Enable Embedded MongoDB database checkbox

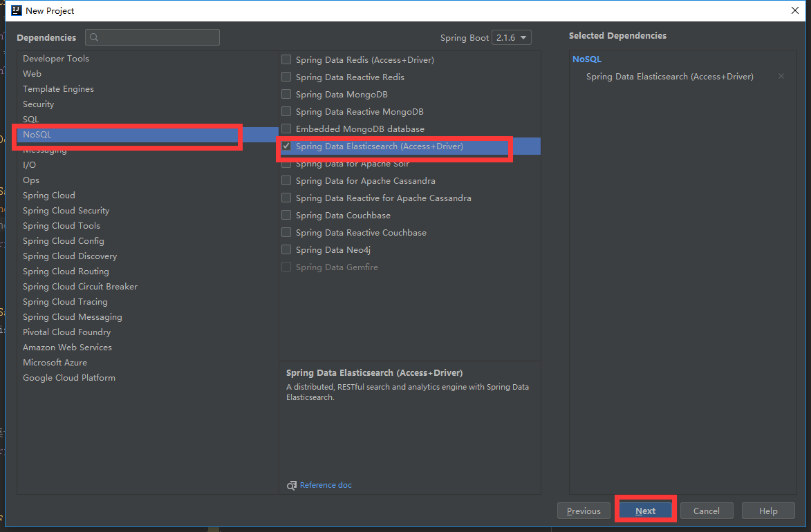tap(286, 129)
